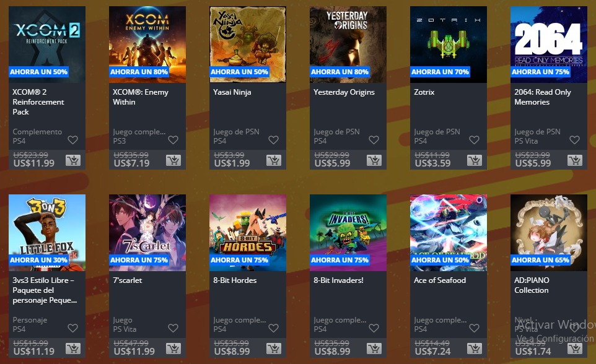The image size is (596, 364).
Task: Click the XCOM Enemy Within AHORRA UN 80% badge
Action: click(139, 72)
